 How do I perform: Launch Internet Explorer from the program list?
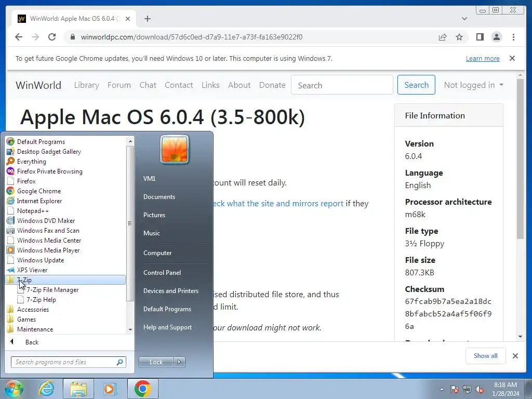pos(39,201)
